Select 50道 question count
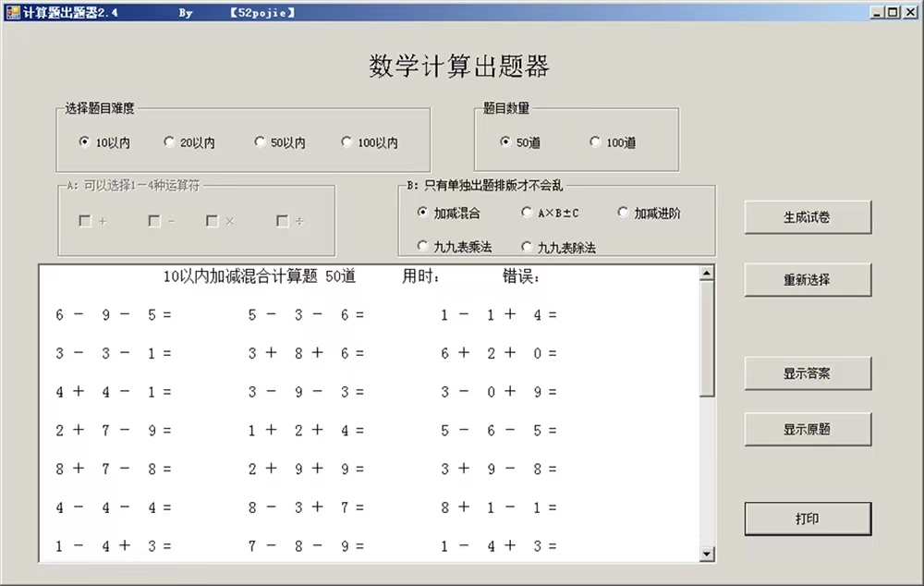This screenshot has width=924, height=586. click(x=505, y=142)
